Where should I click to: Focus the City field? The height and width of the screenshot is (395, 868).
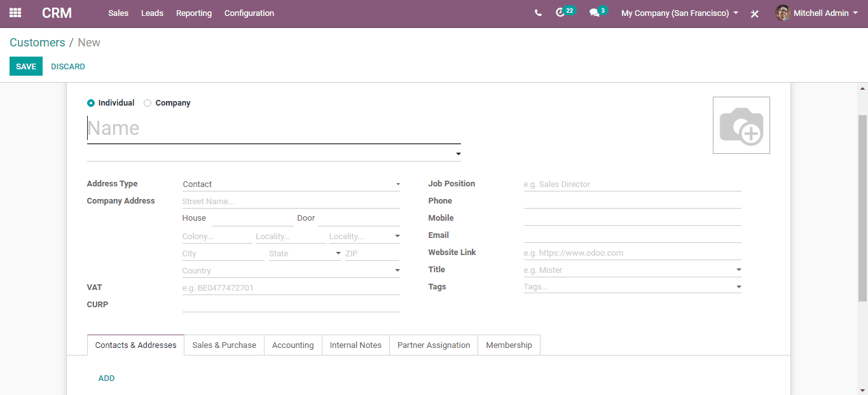pos(223,253)
